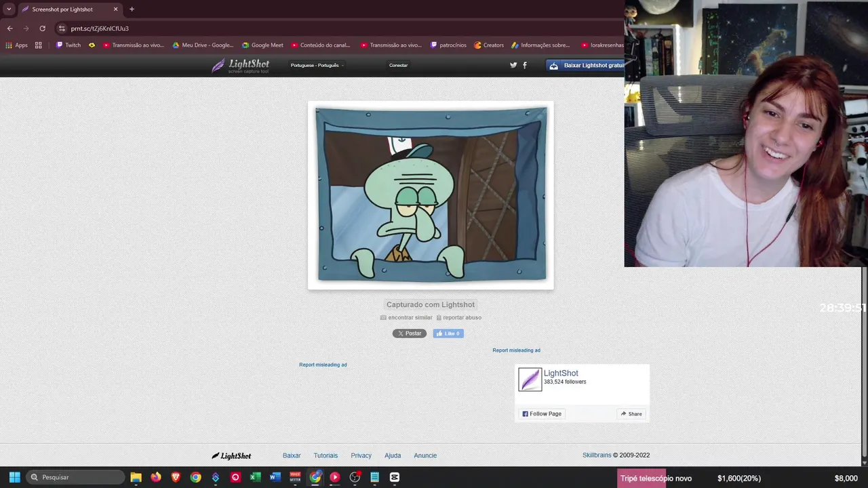
Task: Open File Explorer from the taskbar
Action: click(136, 477)
